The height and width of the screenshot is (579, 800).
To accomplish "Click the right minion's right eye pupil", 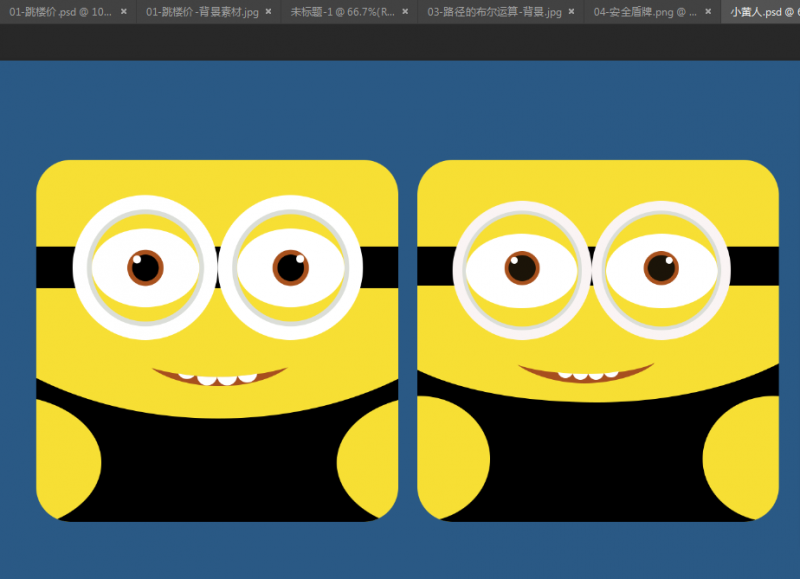I will point(661,267).
